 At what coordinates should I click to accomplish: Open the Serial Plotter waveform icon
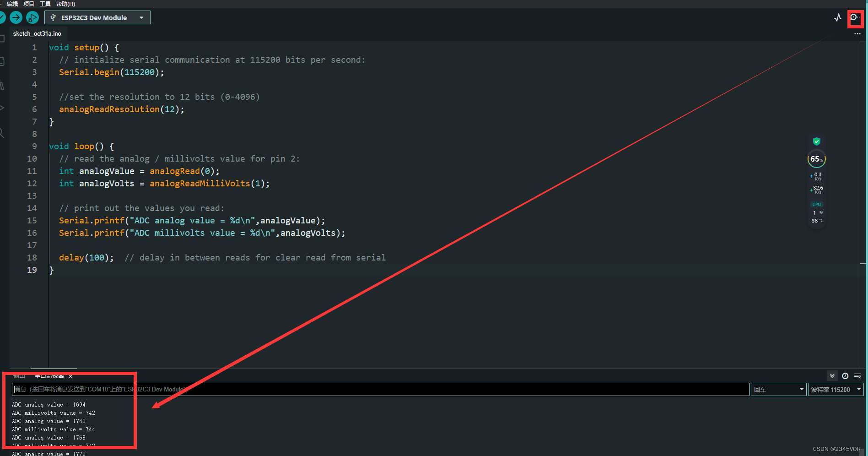837,17
